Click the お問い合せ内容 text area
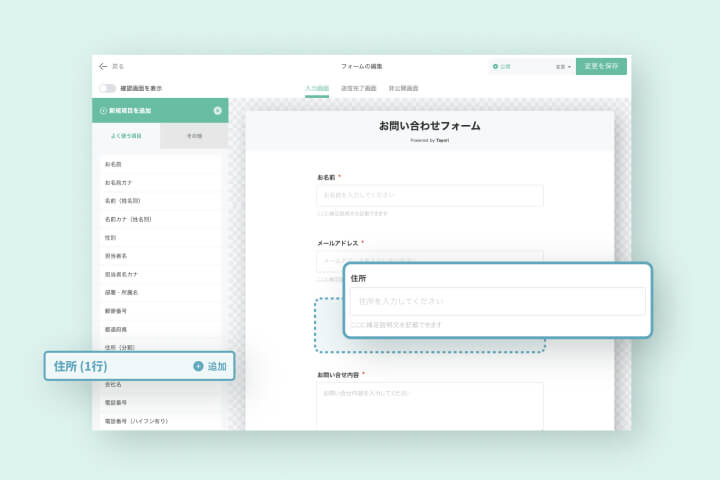The width and height of the screenshot is (720, 480). [430, 405]
